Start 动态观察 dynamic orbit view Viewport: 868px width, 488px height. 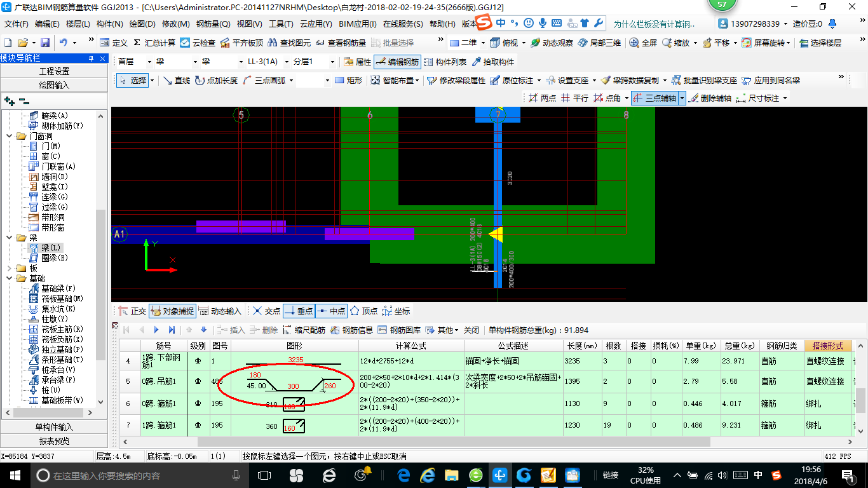pos(552,43)
